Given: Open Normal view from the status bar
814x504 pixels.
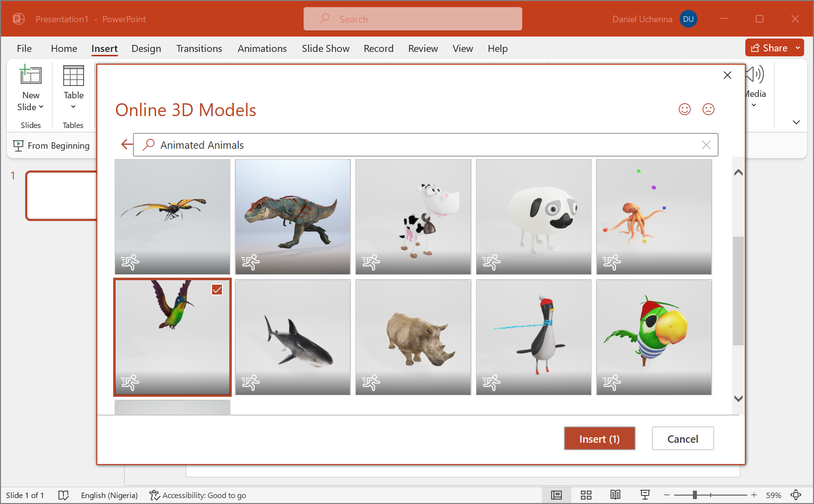Looking at the screenshot, I should (x=557, y=495).
